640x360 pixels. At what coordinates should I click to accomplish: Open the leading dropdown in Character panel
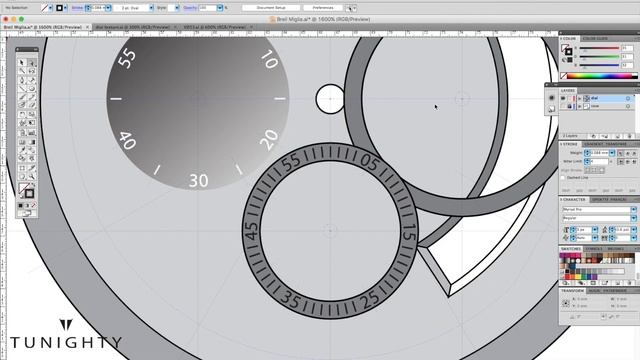click(634, 230)
